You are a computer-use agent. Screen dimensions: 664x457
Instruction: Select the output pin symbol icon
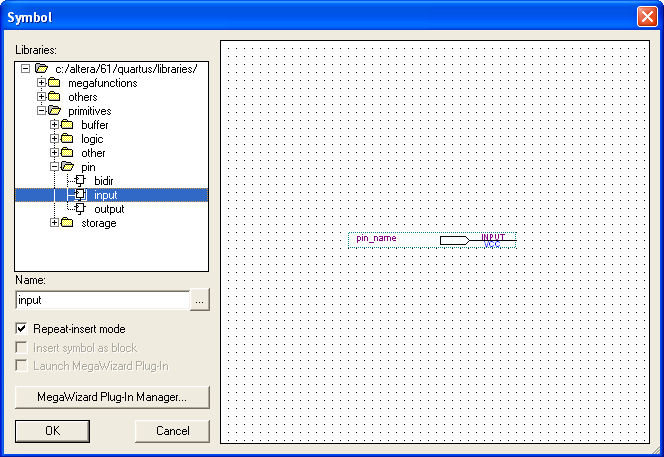81,209
